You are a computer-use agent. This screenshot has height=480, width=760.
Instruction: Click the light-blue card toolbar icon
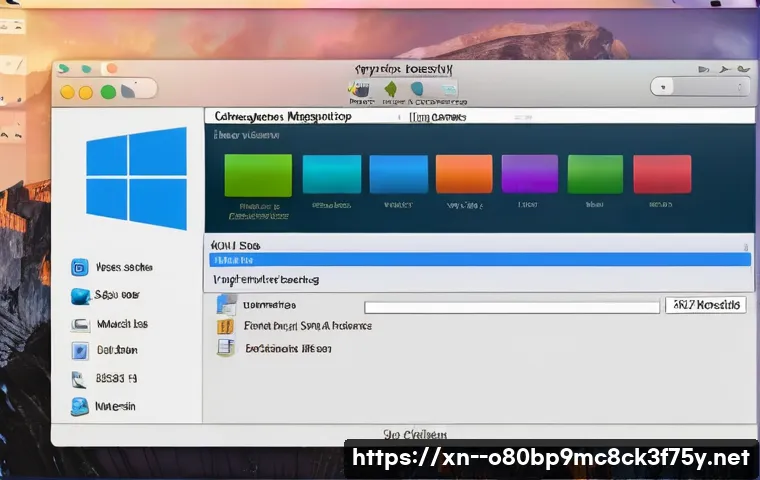click(450, 89)
